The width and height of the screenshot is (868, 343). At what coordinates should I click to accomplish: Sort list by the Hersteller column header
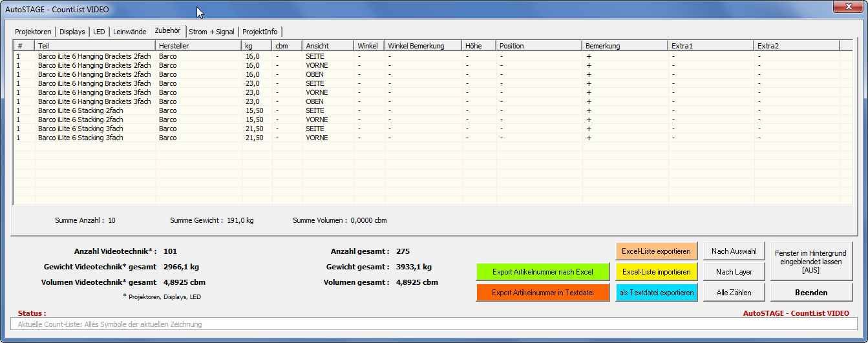click(x=198, y=46)
